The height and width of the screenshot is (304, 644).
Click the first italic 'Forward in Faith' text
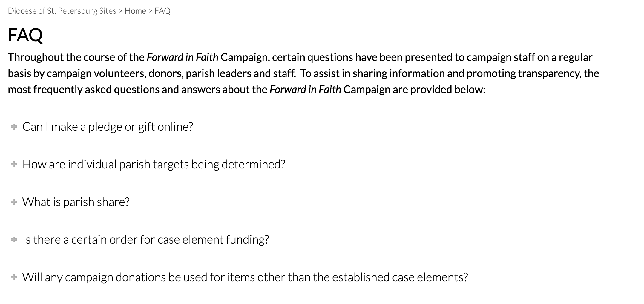[x=182, y=57]
